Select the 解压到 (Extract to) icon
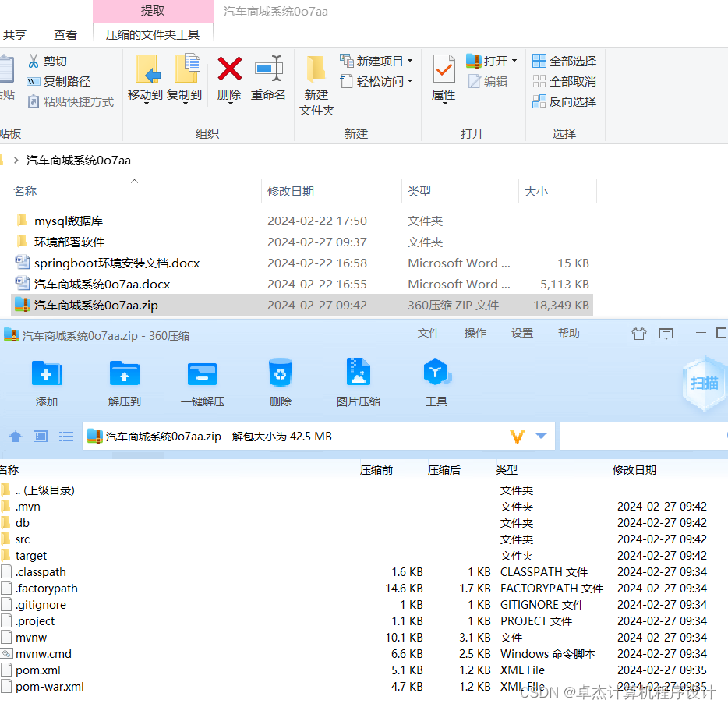The height and width of the screenshot is (707, 728). [x=125, y=381]
